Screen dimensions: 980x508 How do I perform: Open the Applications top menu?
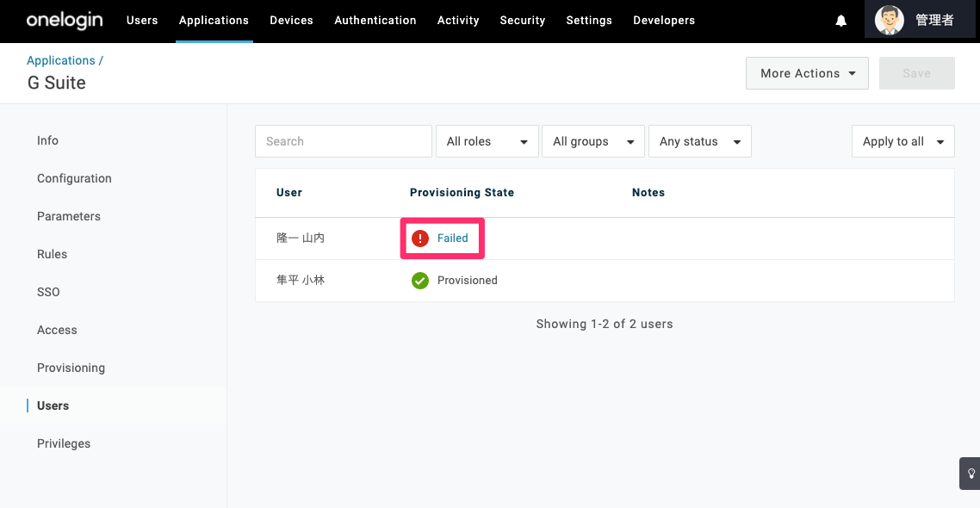coord(214,21)
